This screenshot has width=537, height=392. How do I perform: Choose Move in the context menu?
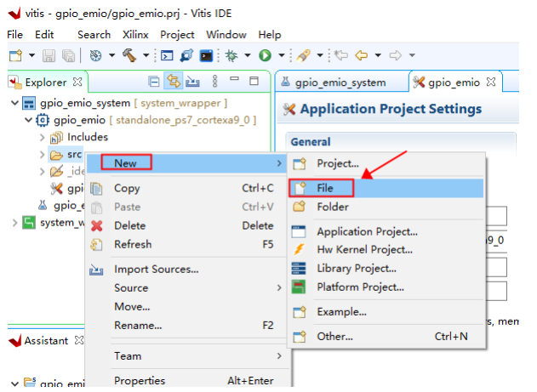pos(186,306)
